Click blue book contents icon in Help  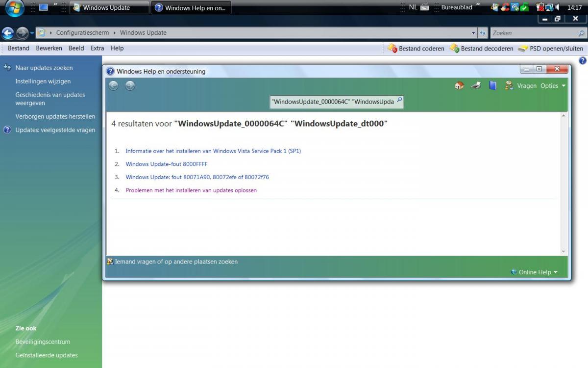pos(493,85)
